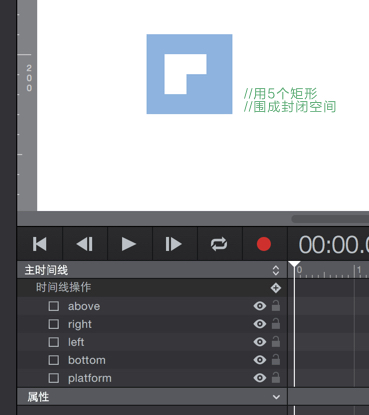Add timeline action keyframe icon

(276, 288)
